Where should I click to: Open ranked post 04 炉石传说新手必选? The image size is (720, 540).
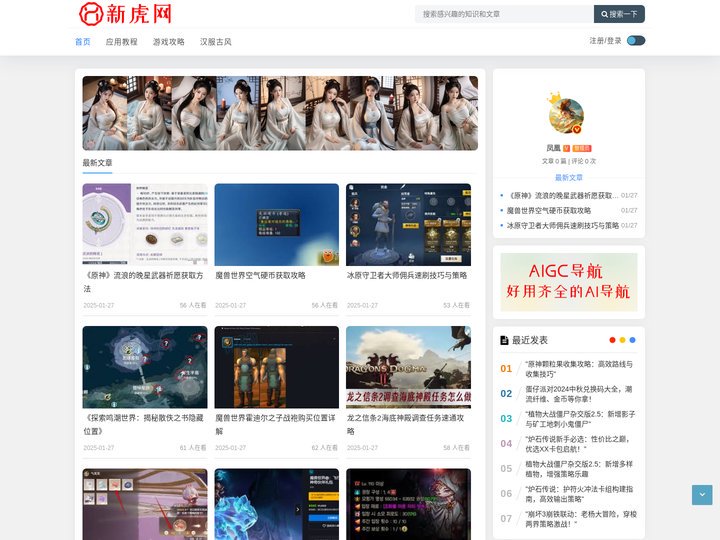pyautogui.click(x=578, y=444)
